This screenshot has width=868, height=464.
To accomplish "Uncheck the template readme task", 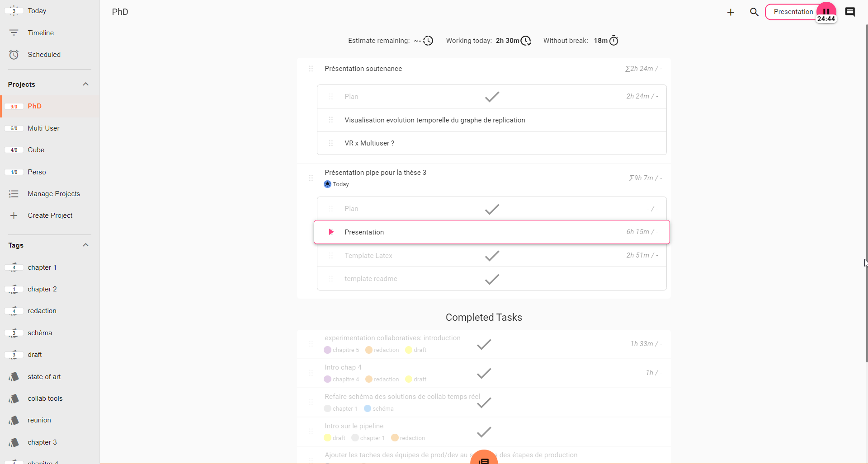I will click(492, 279).
